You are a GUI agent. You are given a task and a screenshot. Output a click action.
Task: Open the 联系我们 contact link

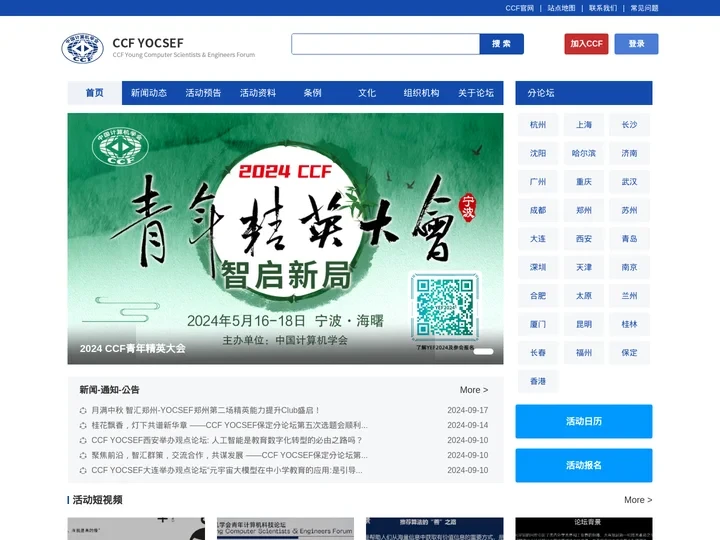point(603,8)
